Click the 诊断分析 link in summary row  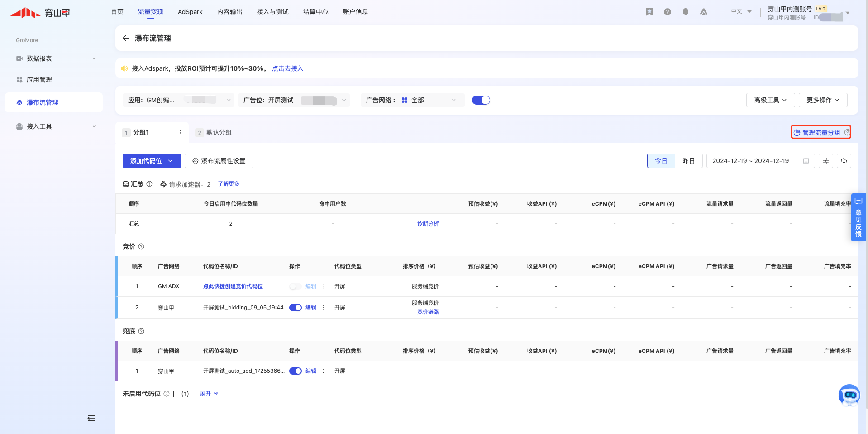[x=428, y=224]
